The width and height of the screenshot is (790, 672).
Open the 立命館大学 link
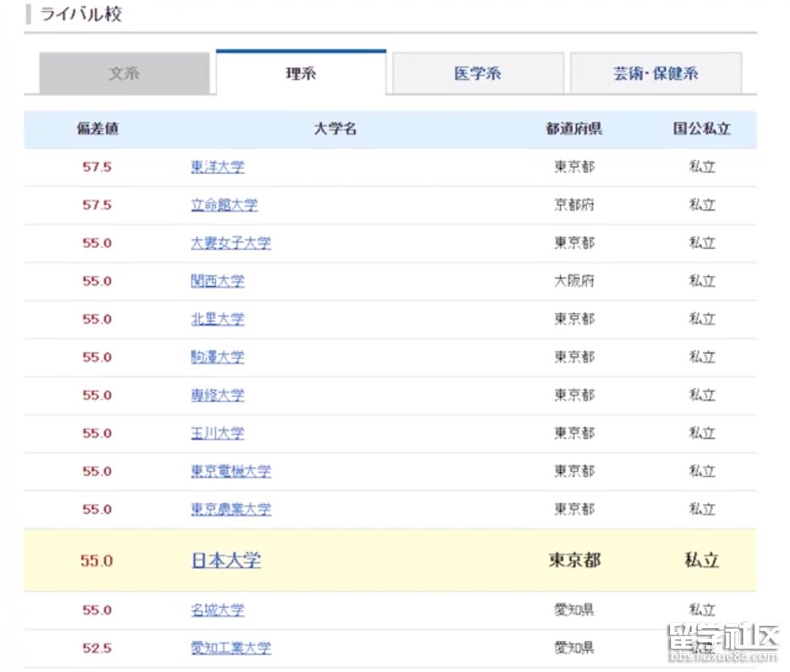pos(224,205)
